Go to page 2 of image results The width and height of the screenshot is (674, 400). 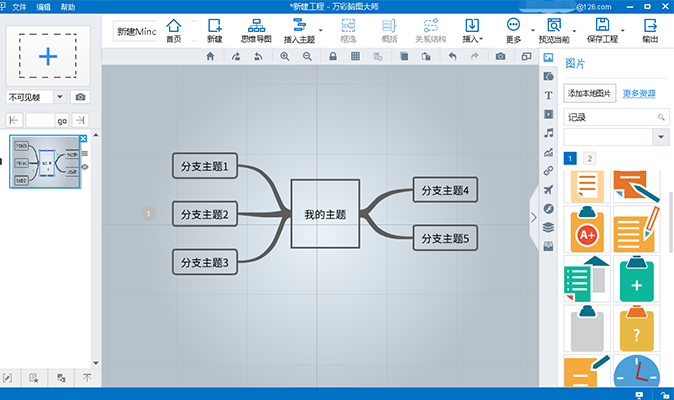pos(589,158)
